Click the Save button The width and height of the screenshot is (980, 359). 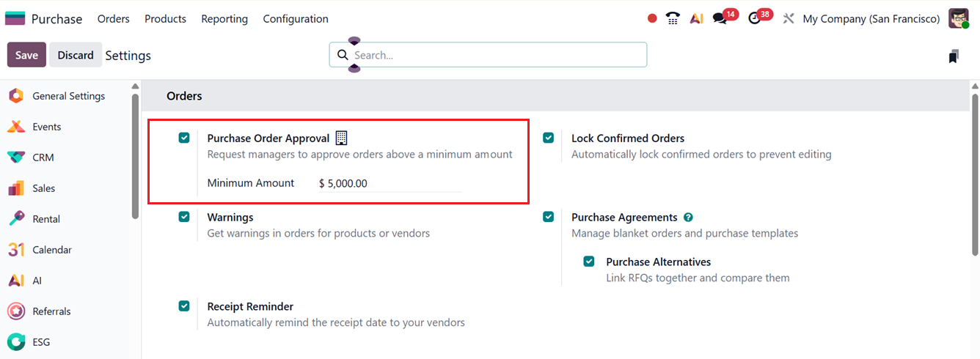click(26, 55)
